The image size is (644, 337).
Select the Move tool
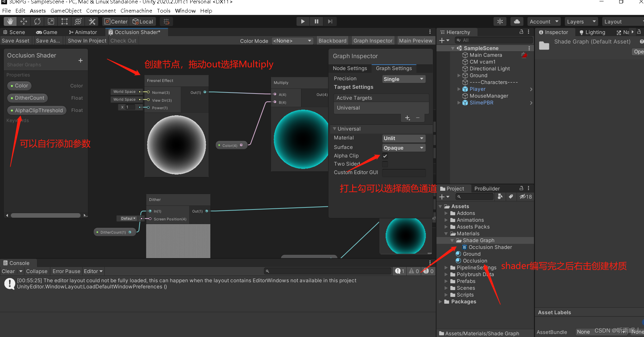24,21
